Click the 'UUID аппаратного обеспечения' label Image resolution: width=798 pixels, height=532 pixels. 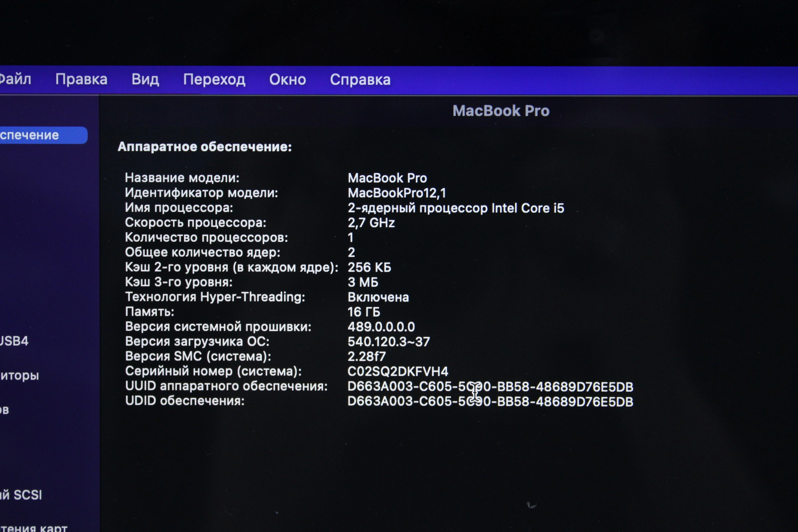click(x=226, y=386)
